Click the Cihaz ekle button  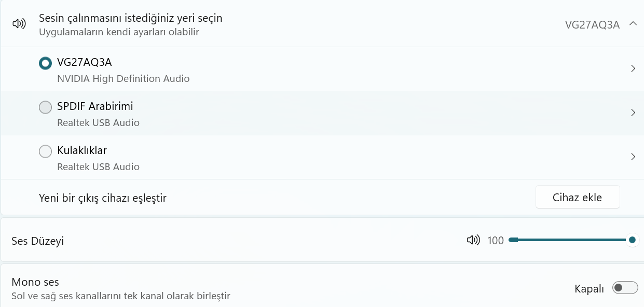[x=578, y=197]
